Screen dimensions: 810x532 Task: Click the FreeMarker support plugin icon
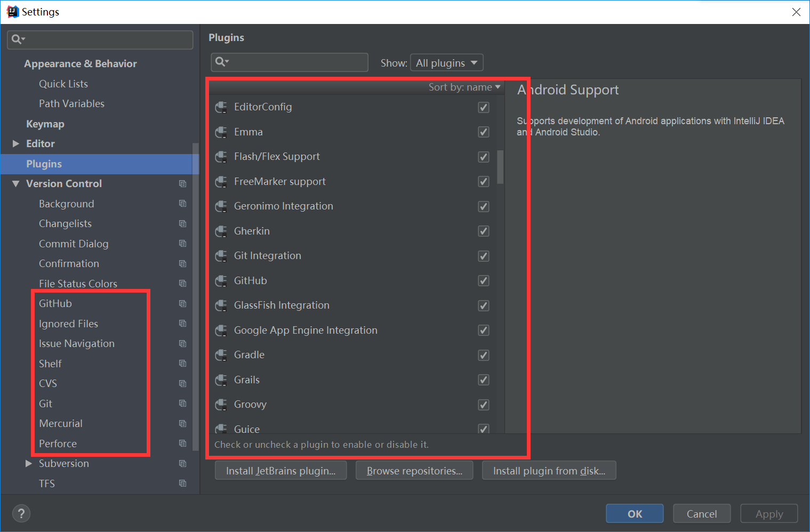221,182
